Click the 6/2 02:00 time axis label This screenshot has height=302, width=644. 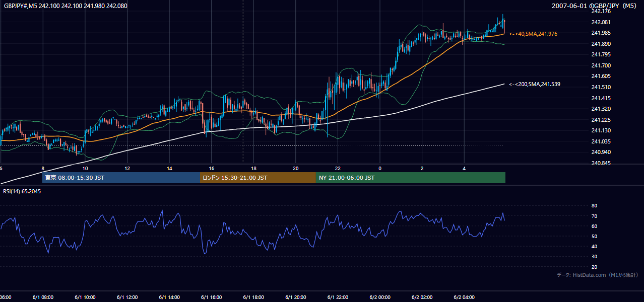coord(422,297)
